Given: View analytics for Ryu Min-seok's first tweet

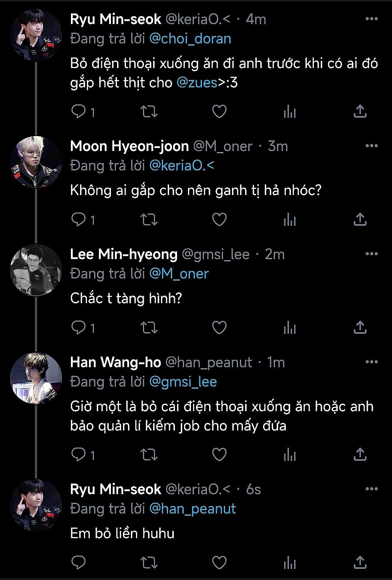Looking at the screenshot, I should click(290, 111).
